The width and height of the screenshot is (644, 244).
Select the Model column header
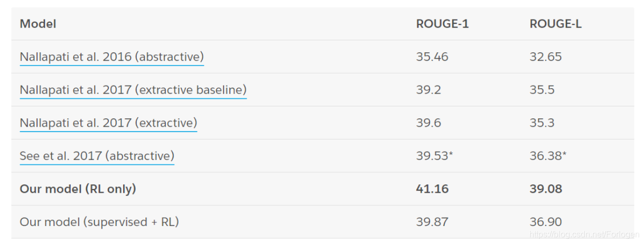tap(38, 24)
